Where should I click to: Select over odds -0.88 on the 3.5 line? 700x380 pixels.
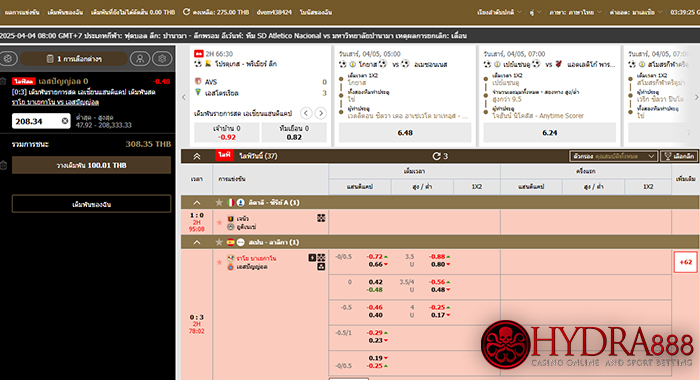[438, 257]
